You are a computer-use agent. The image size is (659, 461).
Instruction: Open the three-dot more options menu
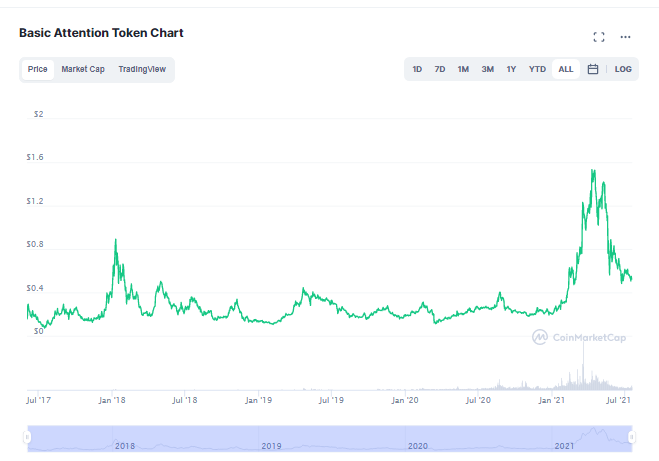click(x=625, y=37)
